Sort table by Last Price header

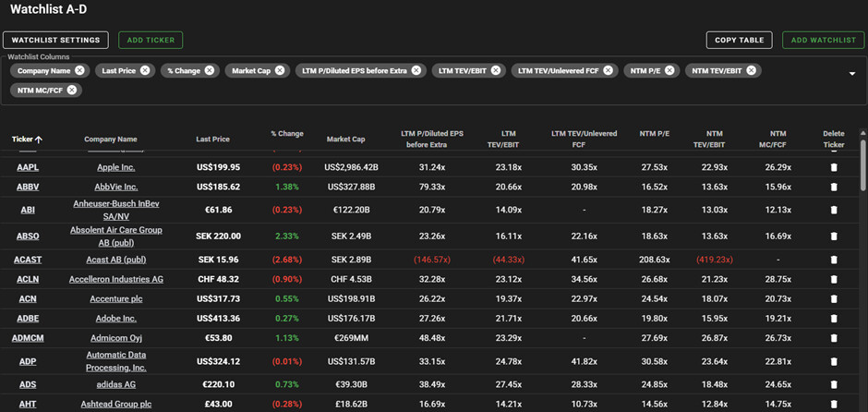tap(212, 139)
